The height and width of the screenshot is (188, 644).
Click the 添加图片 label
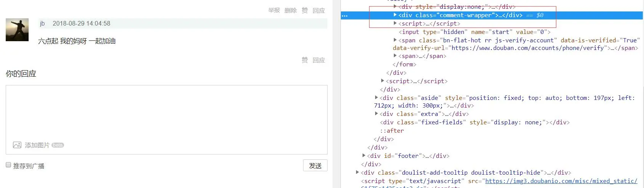point(37,145)
